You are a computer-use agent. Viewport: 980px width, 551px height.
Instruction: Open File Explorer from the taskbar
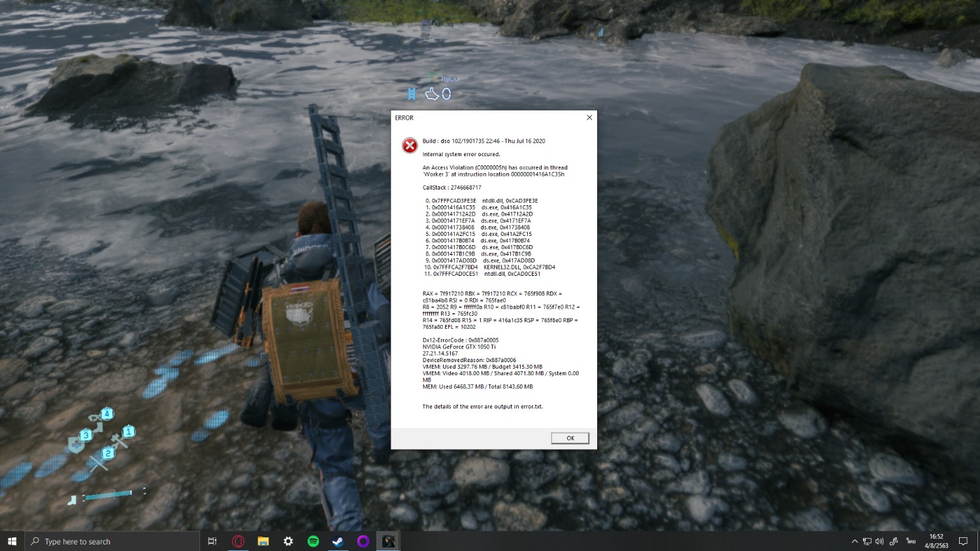[x=263, y=541]
